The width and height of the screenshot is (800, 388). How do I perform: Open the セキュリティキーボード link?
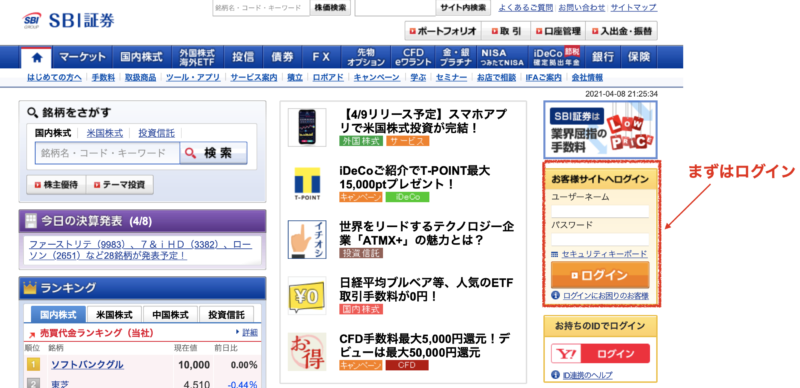(604, 254)
